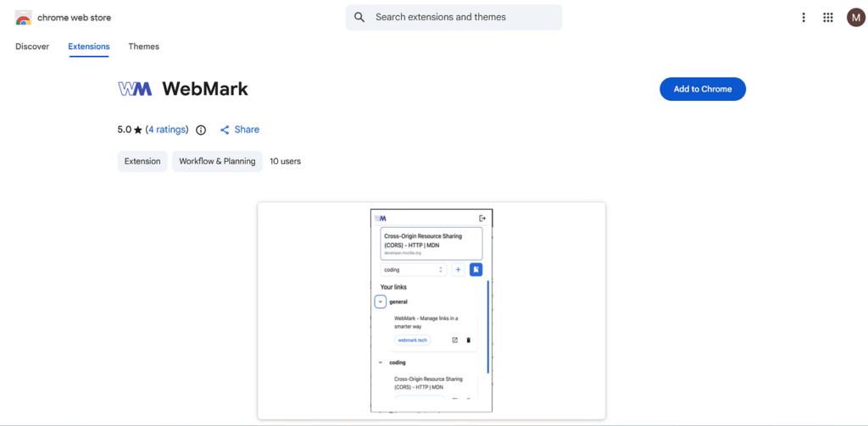Click the search magnifier icon
Image resolution: width=868 pixels, height=426 pixels.
pyautogui.click(x=359, y=17)
